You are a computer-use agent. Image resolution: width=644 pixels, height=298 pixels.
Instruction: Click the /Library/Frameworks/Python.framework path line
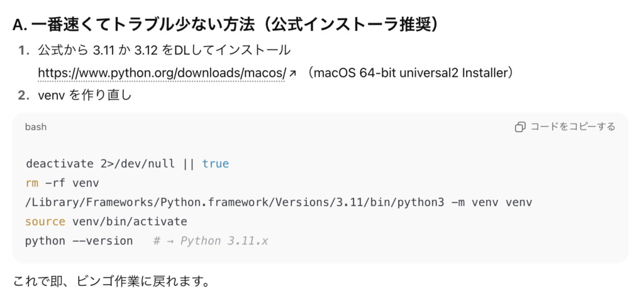click(279, 202)
